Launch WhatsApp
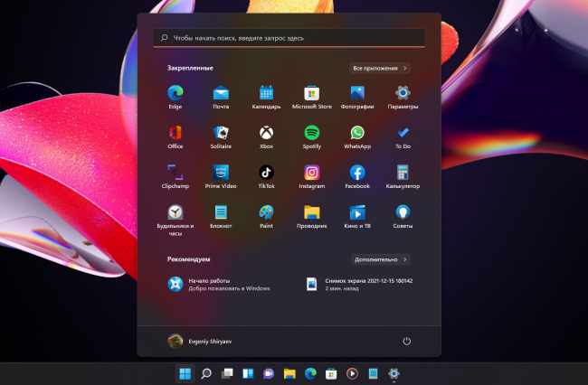Screen dimensions: 588x385 coord(357,137)
